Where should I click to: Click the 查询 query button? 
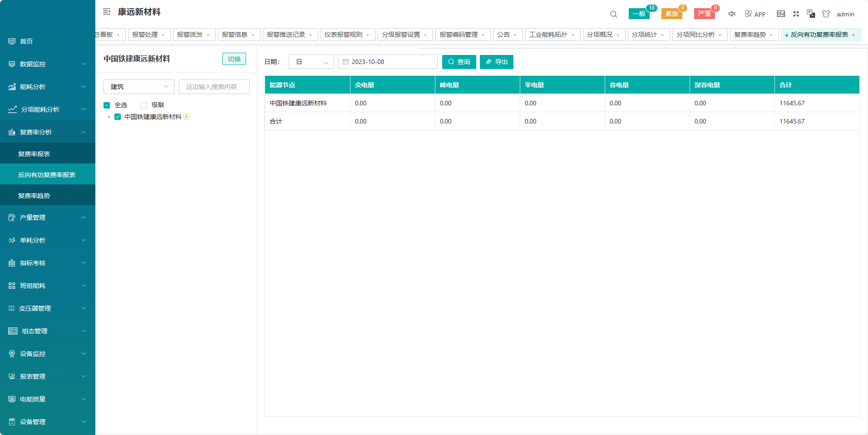click(459, 62)
